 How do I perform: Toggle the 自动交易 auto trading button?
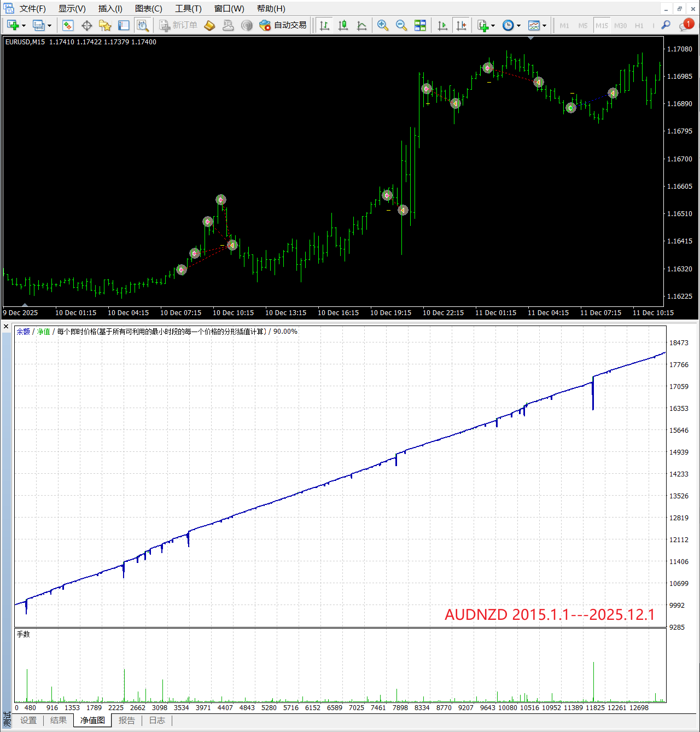[283, 25]
